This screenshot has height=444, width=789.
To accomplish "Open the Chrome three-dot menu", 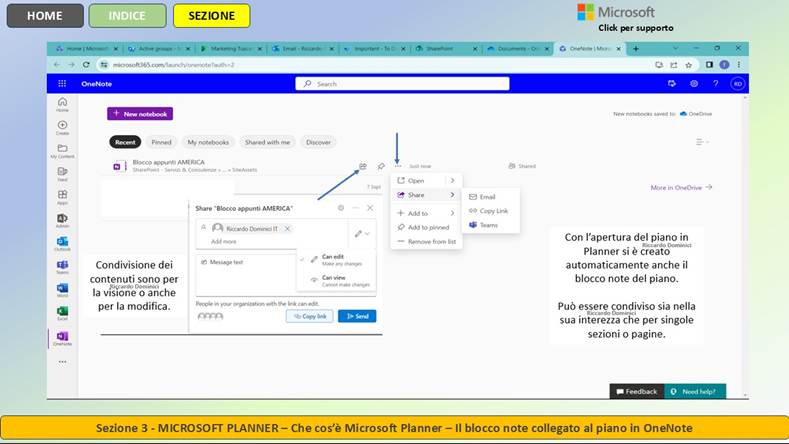I will (739, 64).
